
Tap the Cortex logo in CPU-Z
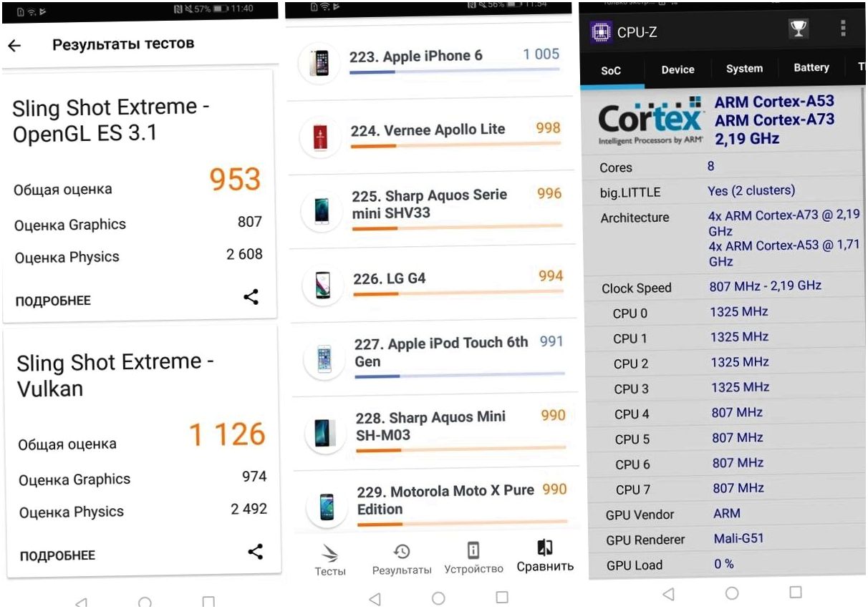point(650,120)
